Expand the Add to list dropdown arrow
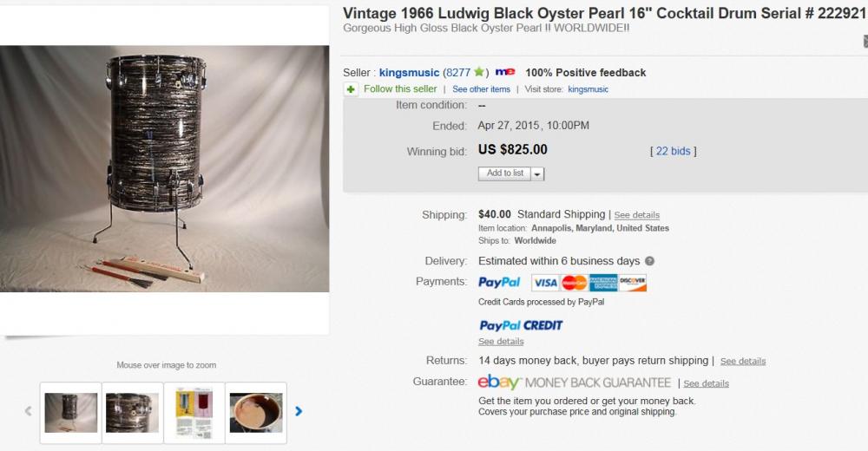Image resolution: width=868 pixels, height=451 pixels. point(537,173)
